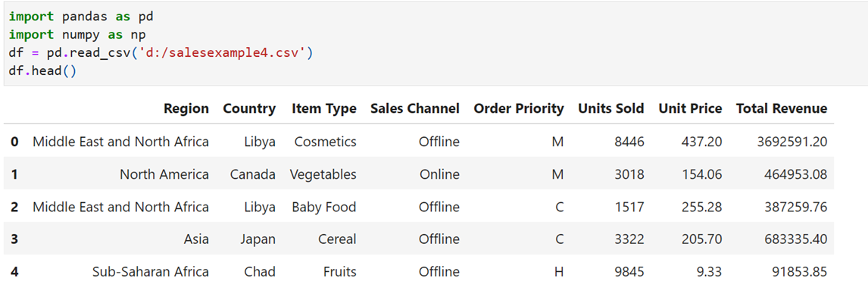
Task: Click the Order Priority column header
Action: [518, 108]
